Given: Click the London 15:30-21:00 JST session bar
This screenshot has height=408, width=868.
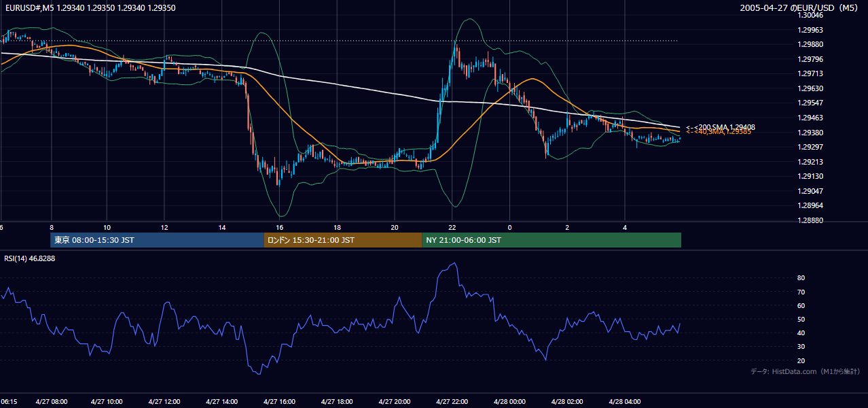Looking at the screenshot, I should 343,240.
